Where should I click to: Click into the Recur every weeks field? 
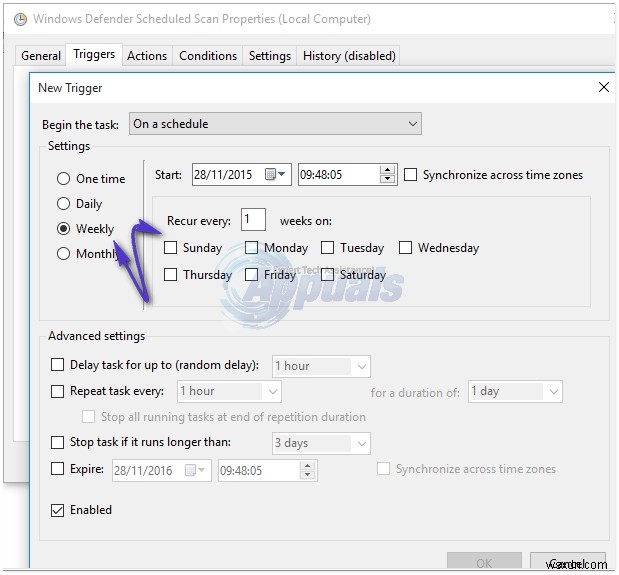pyautogui.click(x=253, y=220)
